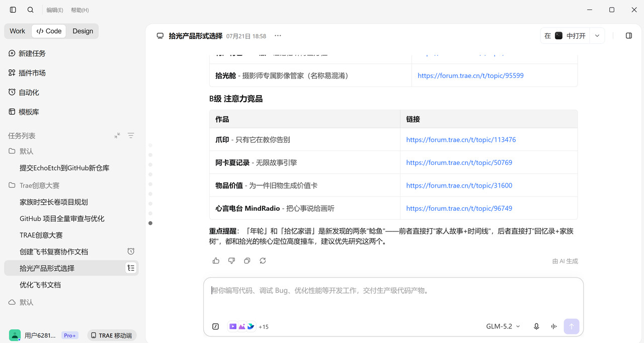
Task: Click the purple video plugin icon
Action: click(x=233, y=326)
